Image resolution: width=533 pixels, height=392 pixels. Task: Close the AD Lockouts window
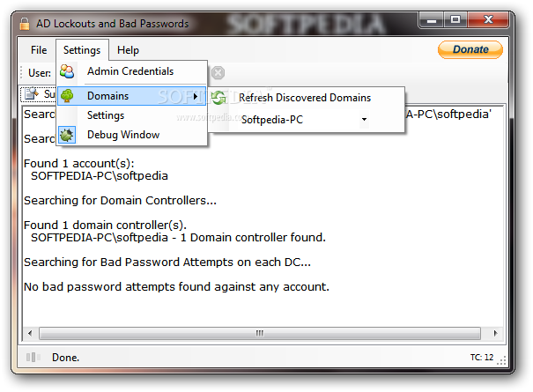click(488, 20)
